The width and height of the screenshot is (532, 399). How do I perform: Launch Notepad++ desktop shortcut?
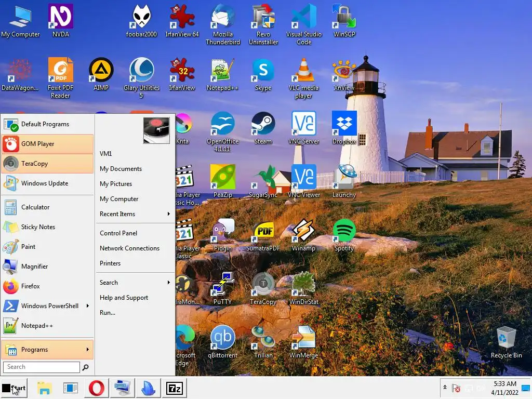coord(222,74)
